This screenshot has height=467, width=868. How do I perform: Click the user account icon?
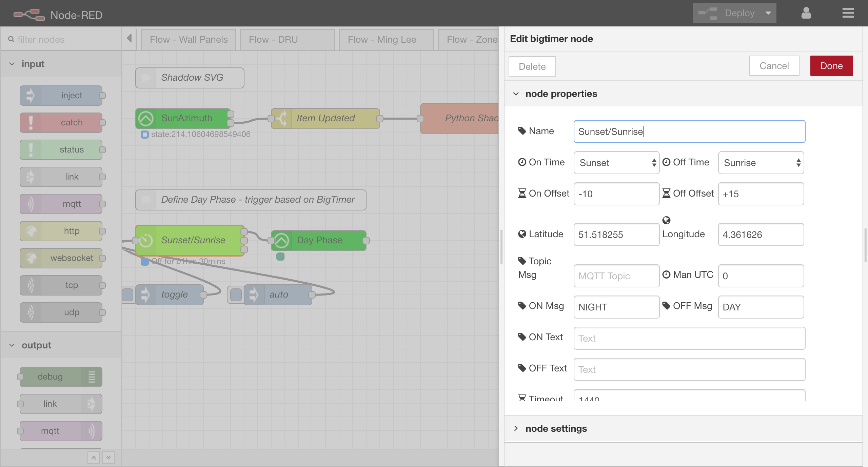point(806,13)
